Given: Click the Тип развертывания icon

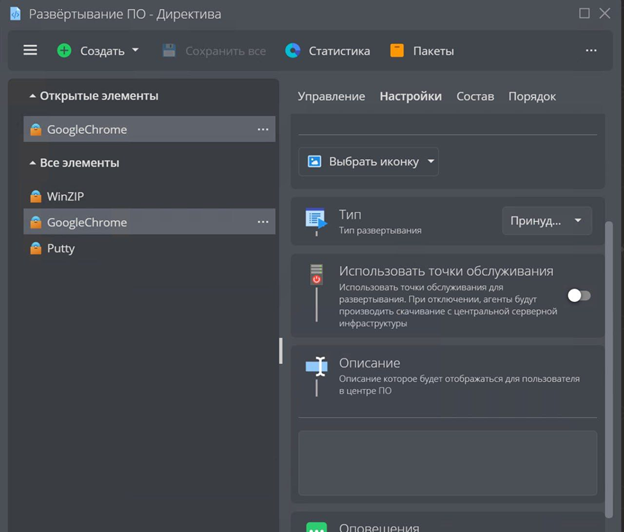Looking at the screenshot, I should click(x=316, y=220).
